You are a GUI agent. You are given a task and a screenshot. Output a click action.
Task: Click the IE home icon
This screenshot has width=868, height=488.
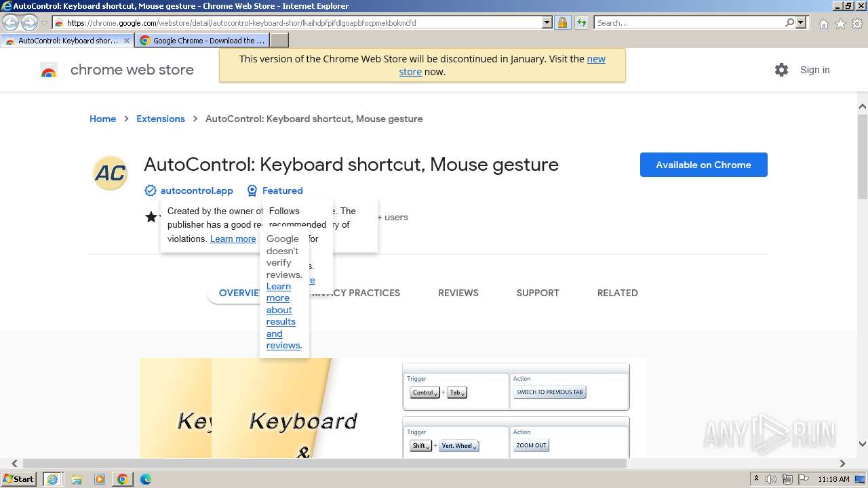tap(823, 24)
